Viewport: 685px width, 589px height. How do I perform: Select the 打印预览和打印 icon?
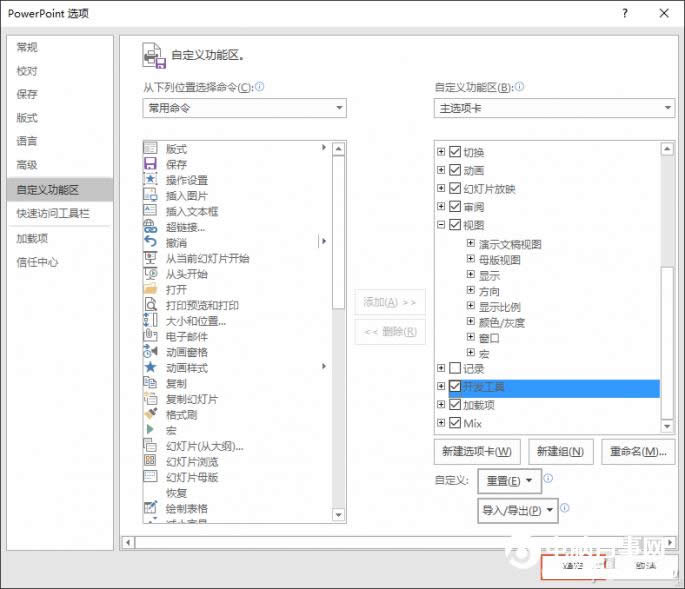click(151, 305)
